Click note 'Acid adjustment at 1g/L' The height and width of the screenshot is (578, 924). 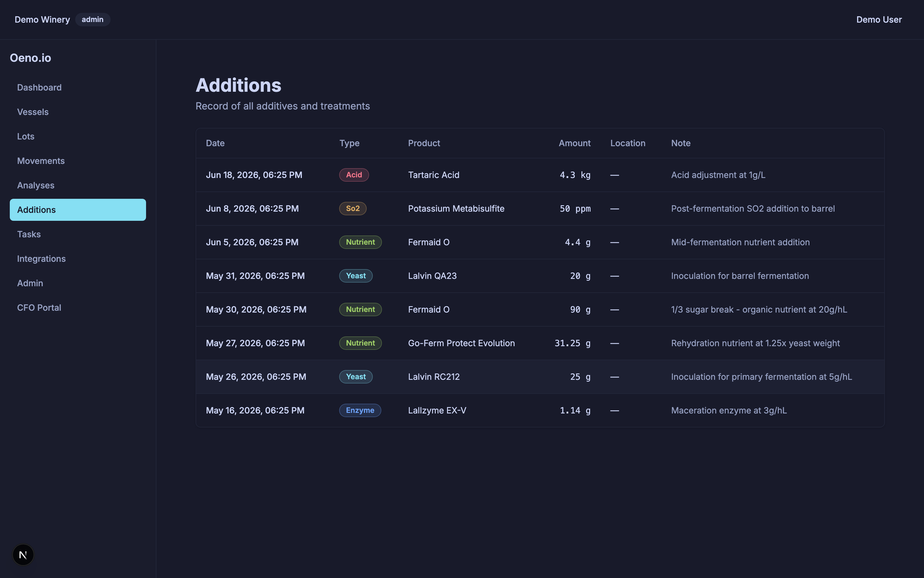718,175
